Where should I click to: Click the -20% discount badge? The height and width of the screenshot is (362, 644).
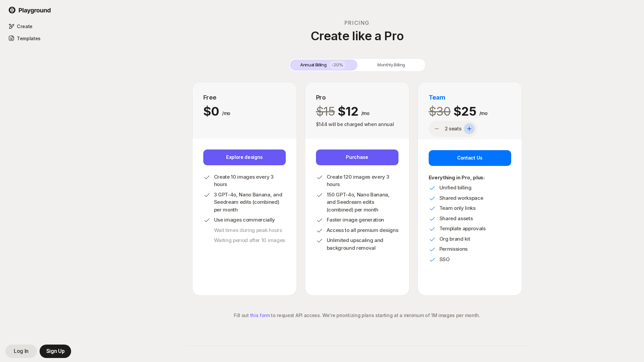pyautogui.click(x=337, y=65)
